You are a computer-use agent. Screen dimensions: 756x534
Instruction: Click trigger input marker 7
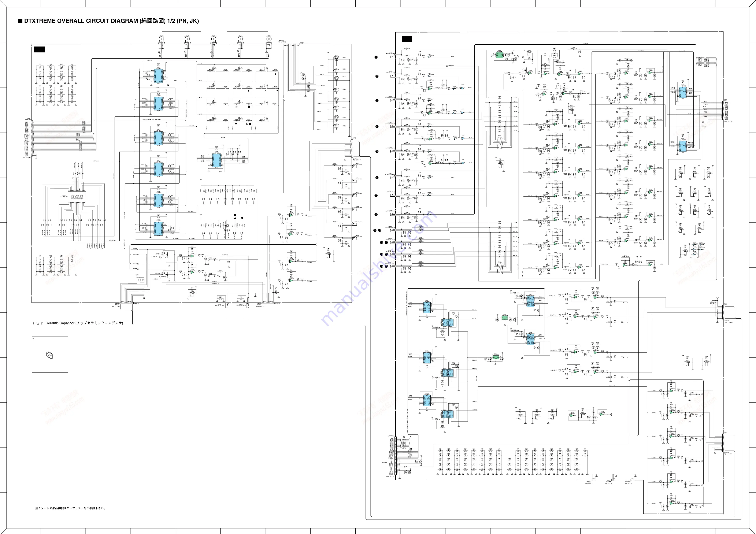[x=376, y=195]
